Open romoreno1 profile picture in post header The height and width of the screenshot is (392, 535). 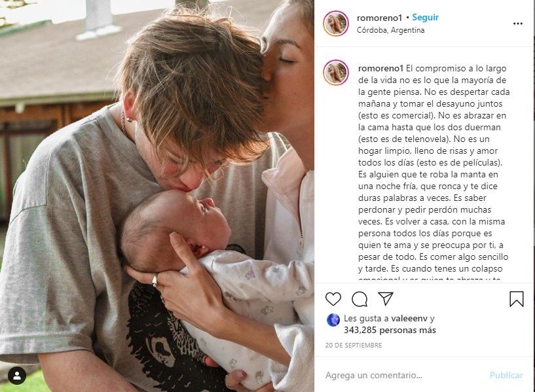click(336, 23)
